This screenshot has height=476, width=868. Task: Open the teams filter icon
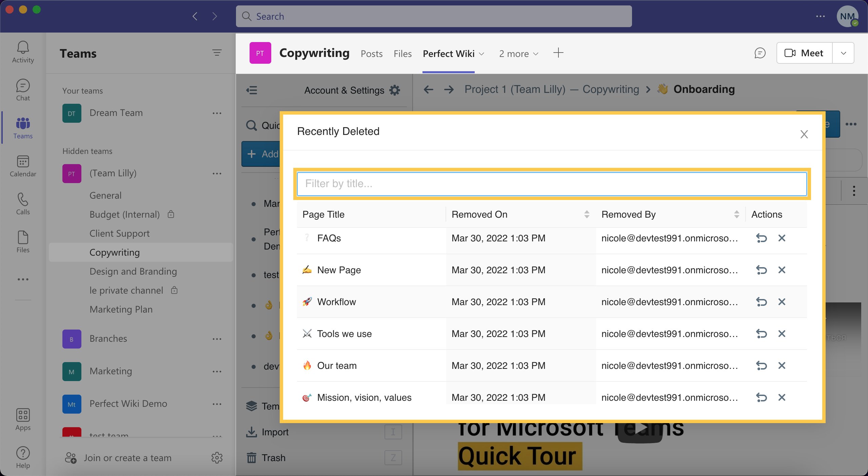(217, 53)
